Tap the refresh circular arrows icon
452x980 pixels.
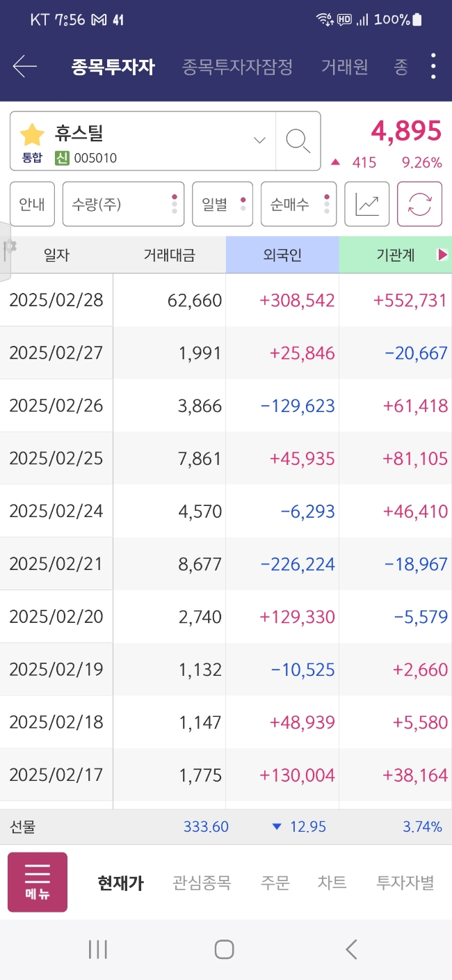pyautogui.click(x=419, y=204)
